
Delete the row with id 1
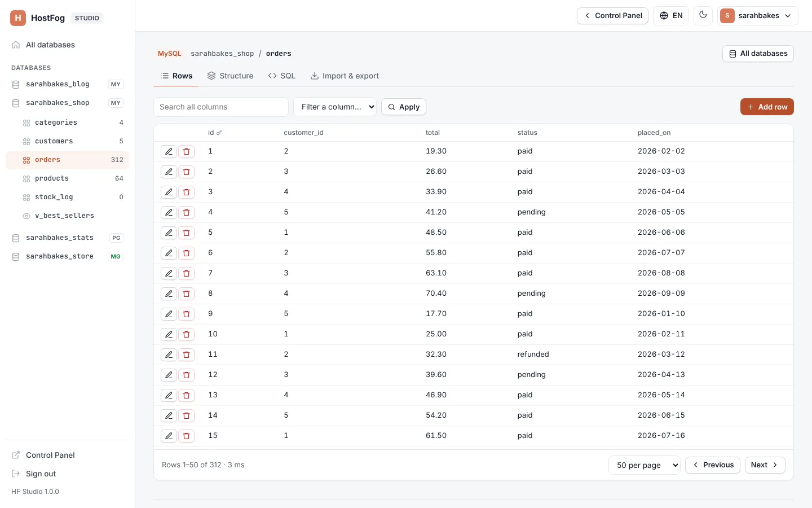pyautogui.click(x=187, y=151)
